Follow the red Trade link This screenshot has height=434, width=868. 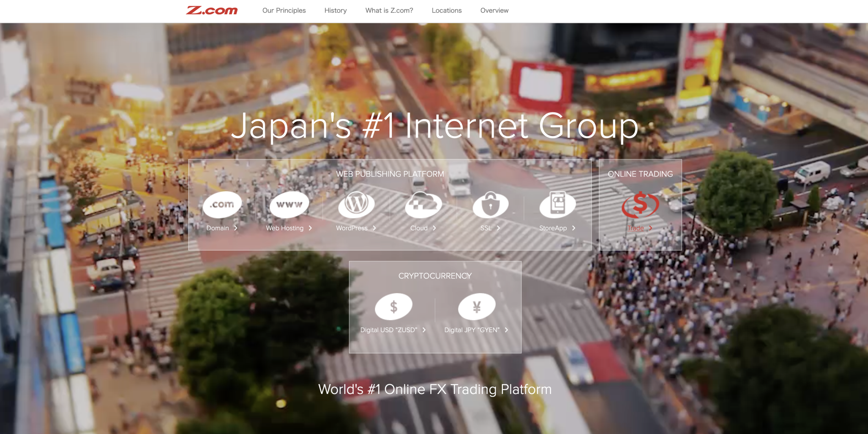pos(635,228)
